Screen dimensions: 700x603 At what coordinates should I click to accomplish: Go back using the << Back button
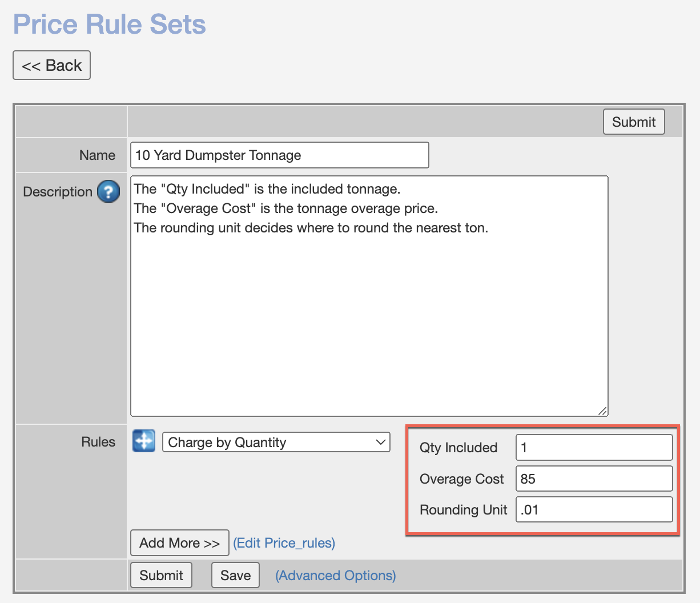pos(52,66)
